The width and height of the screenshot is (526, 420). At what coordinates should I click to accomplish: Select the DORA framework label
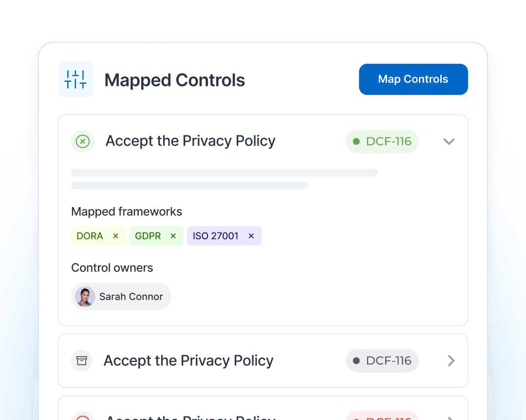coord(90,236)
